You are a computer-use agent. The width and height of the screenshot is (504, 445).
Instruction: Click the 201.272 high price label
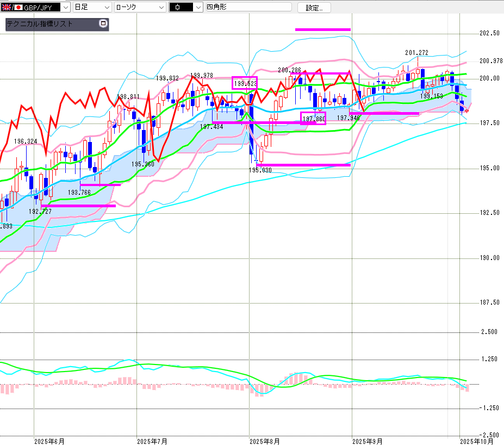[x=416, y=53]
